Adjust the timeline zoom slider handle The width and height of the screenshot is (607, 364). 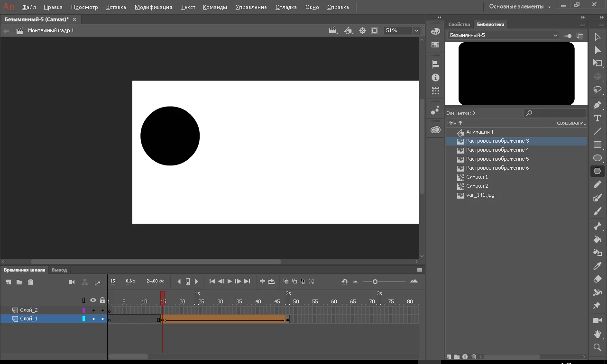[x=375, y=282]
